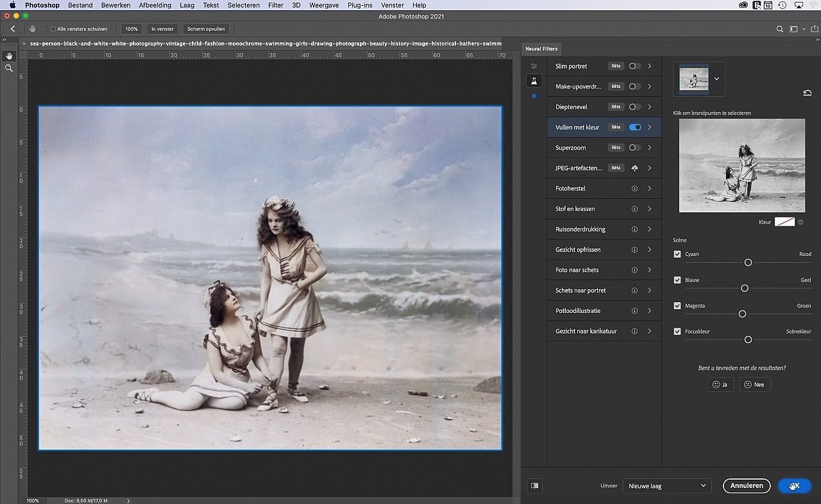
Task: Open the Uitvoer Nieuwe laag dropdown
Action: (667, 486)
